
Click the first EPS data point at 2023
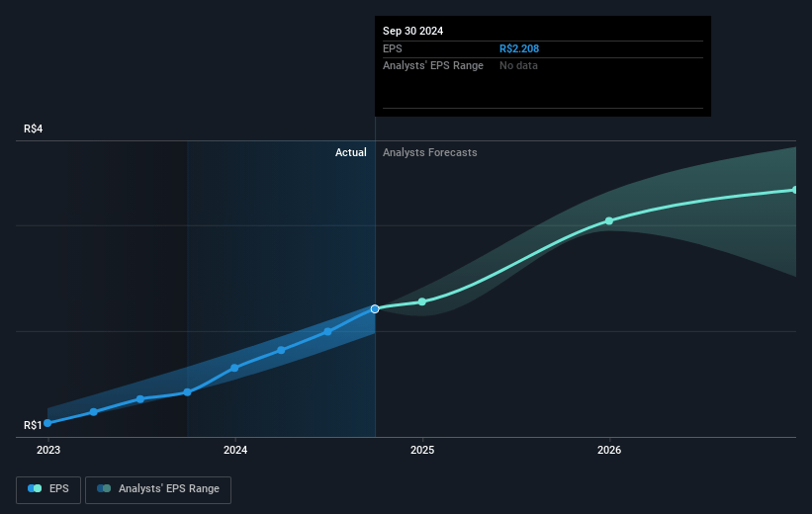pos(47,423)
